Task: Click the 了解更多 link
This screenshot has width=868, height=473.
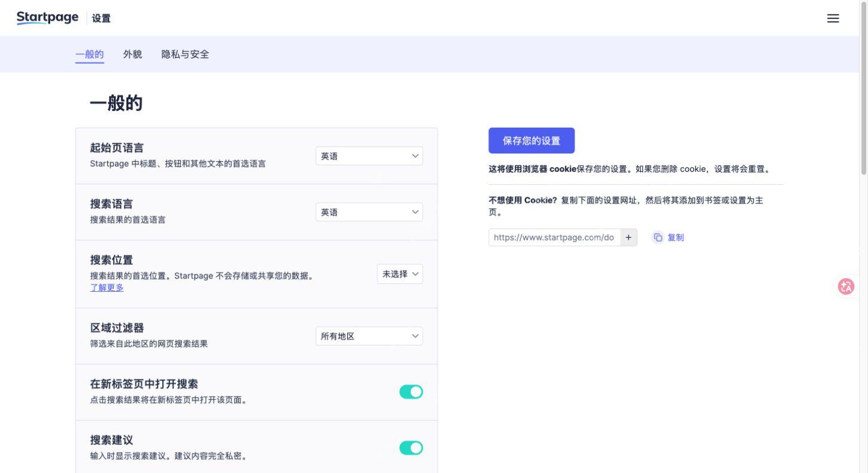Action: (x=107, y=287)
